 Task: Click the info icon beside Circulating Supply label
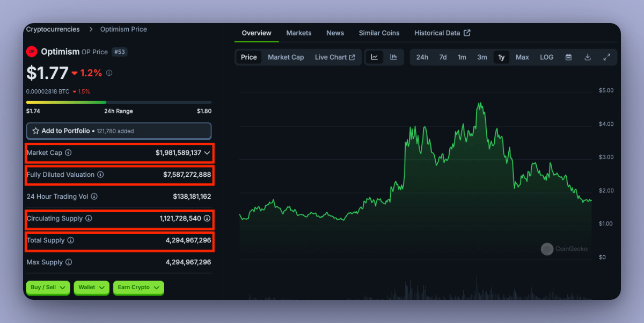(89, 218)
